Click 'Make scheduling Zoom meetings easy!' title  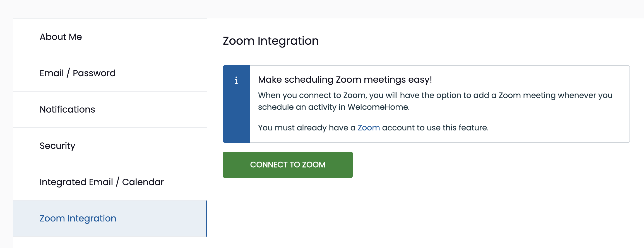coord(345,80)
